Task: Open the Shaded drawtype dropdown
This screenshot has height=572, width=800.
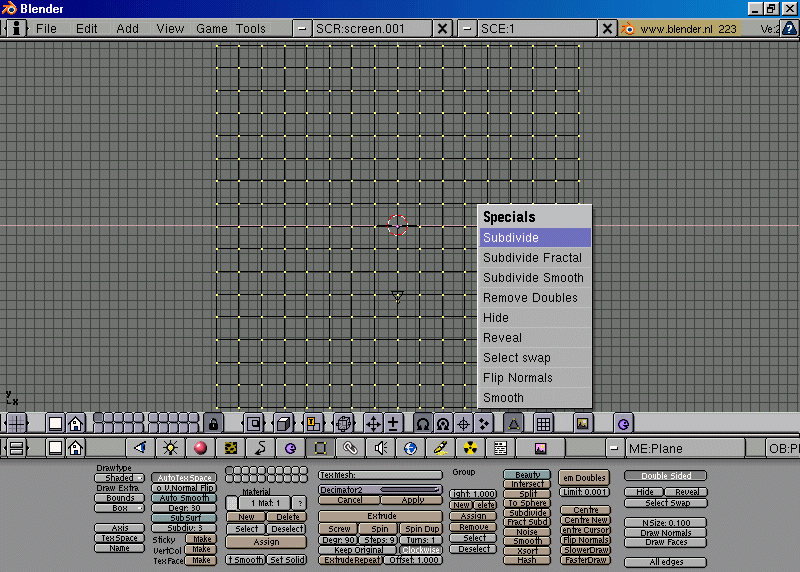Action: [x=119, y=478]
